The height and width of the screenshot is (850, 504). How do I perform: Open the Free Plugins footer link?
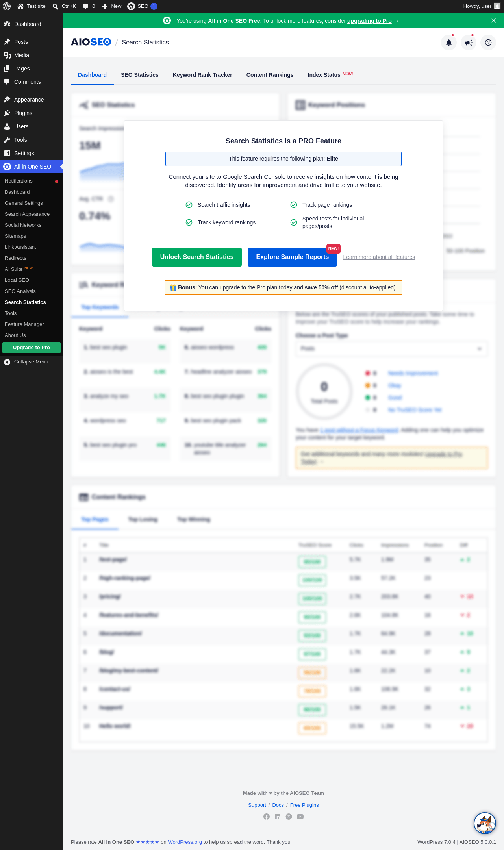(x=304, y=805)
